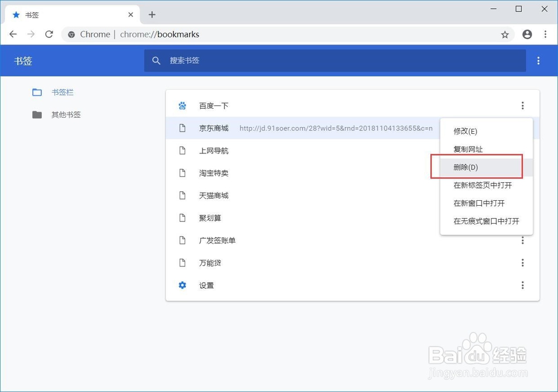Bookmark this page with the star icon
558x392 pixels.
504,35
